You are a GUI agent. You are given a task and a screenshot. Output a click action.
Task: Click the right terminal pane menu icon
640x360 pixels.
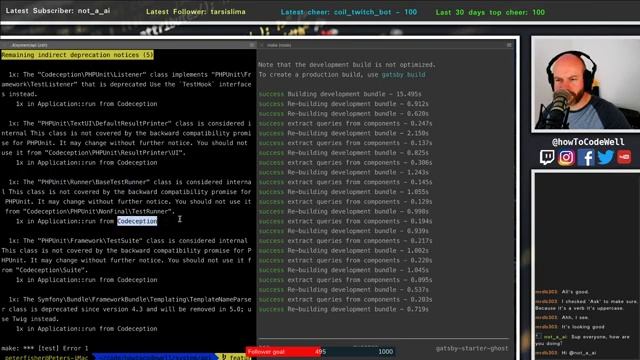pyautogui.click(x=509, y=45)
